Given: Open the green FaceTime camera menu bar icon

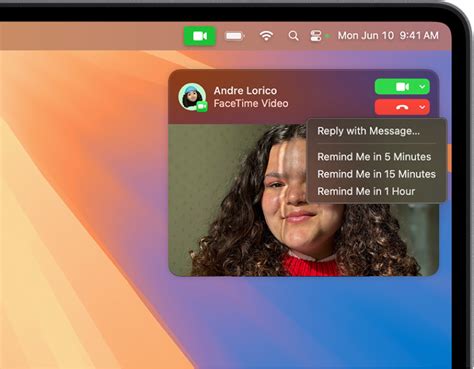Looking at the screenshot, I should point(200,36).
